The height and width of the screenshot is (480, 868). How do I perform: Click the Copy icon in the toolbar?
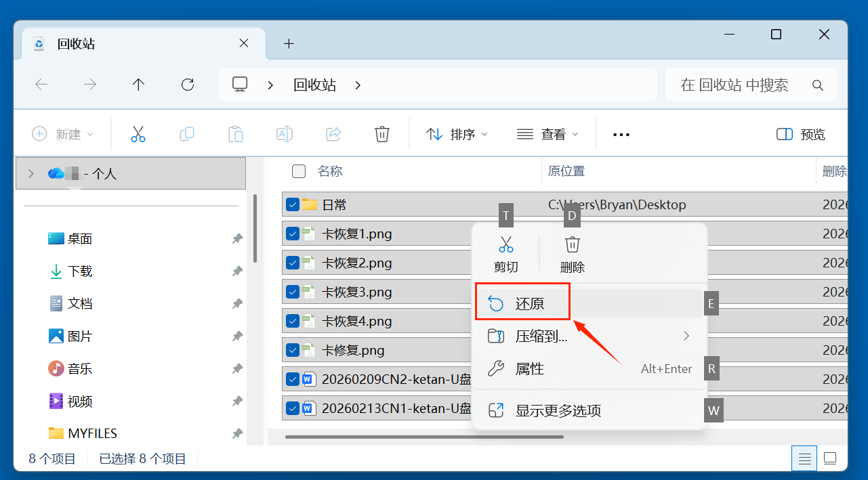187,133
